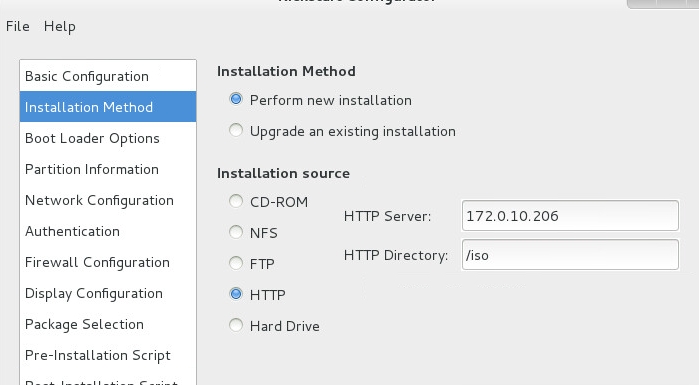Image resolution: width=699 pixels, height=385 pixels.
Task: Click the Installation source heading text
Action: pyautogui.click(x=284, y=173)
